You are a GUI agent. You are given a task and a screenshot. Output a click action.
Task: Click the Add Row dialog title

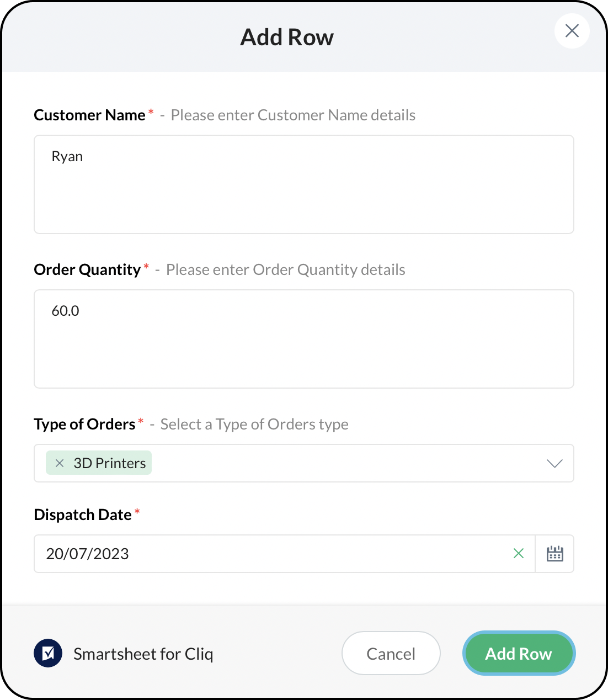[x=287, y=37]
